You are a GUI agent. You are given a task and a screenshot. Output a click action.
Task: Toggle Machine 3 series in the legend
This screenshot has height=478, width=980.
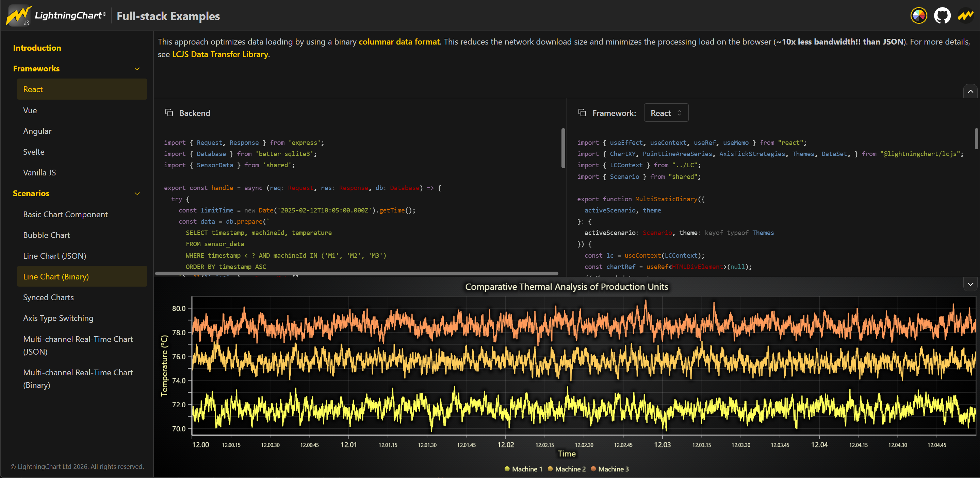609,469
